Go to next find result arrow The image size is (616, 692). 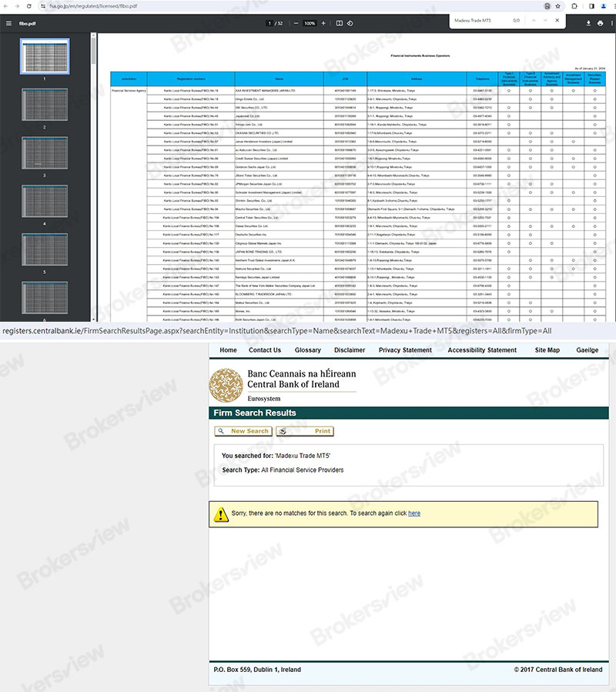(545, 21)
